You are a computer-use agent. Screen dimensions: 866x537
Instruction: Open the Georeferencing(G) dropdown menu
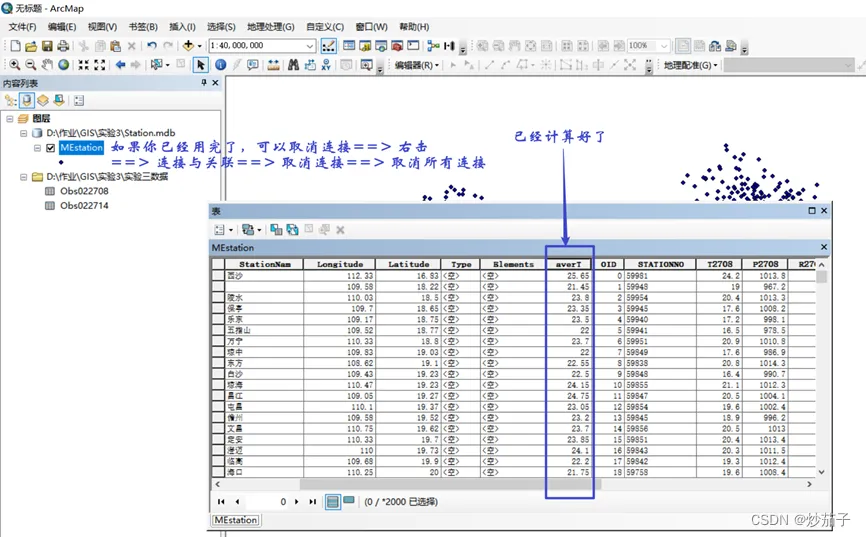(690, 65)
